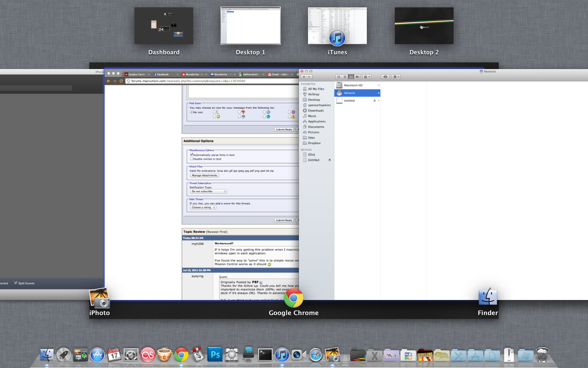Click the large iPhoto window badge icon

tap(100, 298)
